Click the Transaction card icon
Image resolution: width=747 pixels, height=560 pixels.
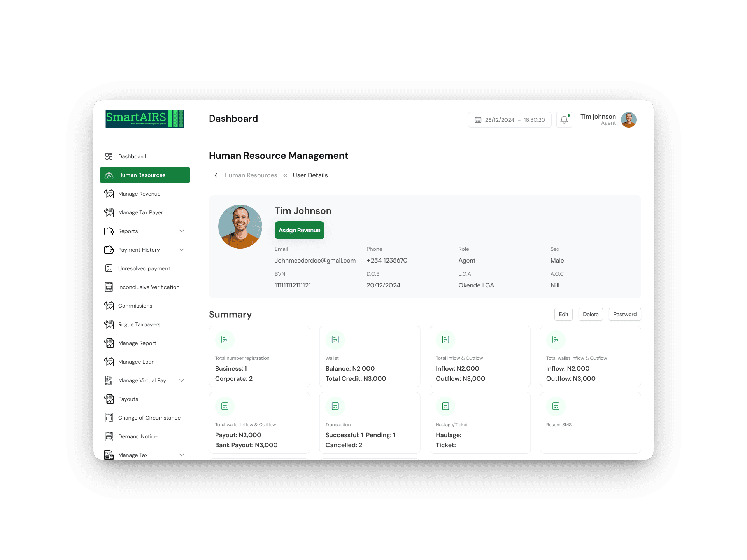335,406
